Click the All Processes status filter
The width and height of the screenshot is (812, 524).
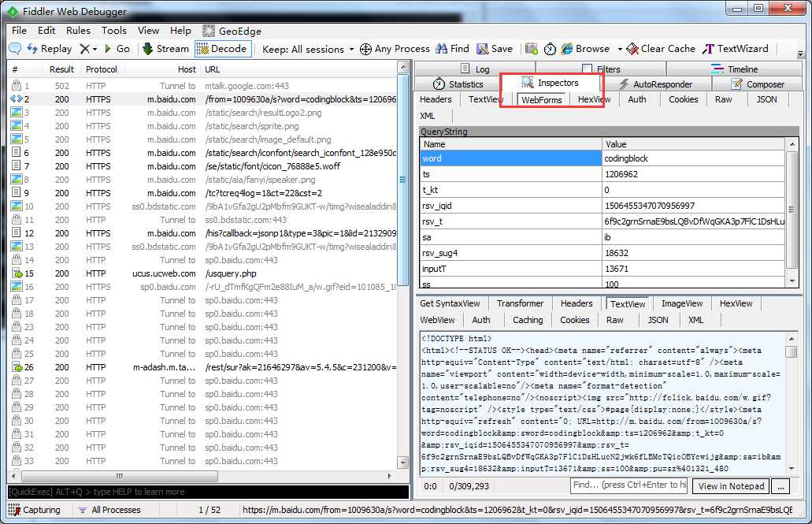(109, 510)
